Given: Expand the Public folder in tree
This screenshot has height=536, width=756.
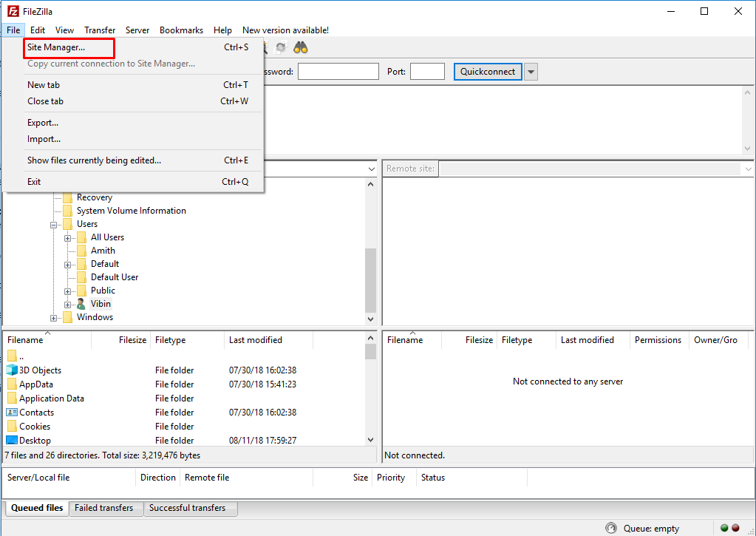Looking at the screenshot, I should pos(68,291).
